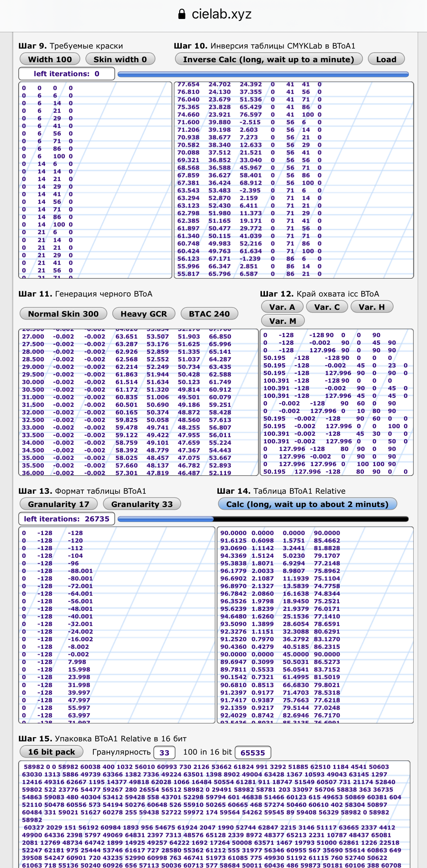Viewport: 427px width, 868px height.
Task: Set table format to Granularity 33
Action: pos(142,504)
